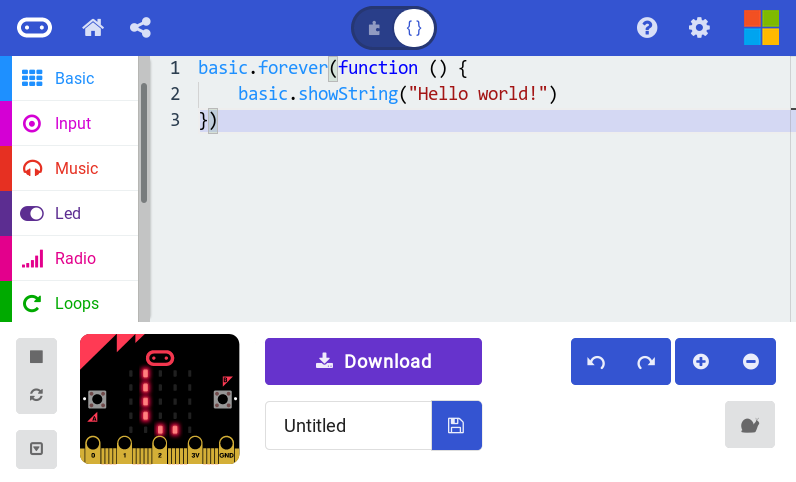Open the Share project icon

click(141, 28)
